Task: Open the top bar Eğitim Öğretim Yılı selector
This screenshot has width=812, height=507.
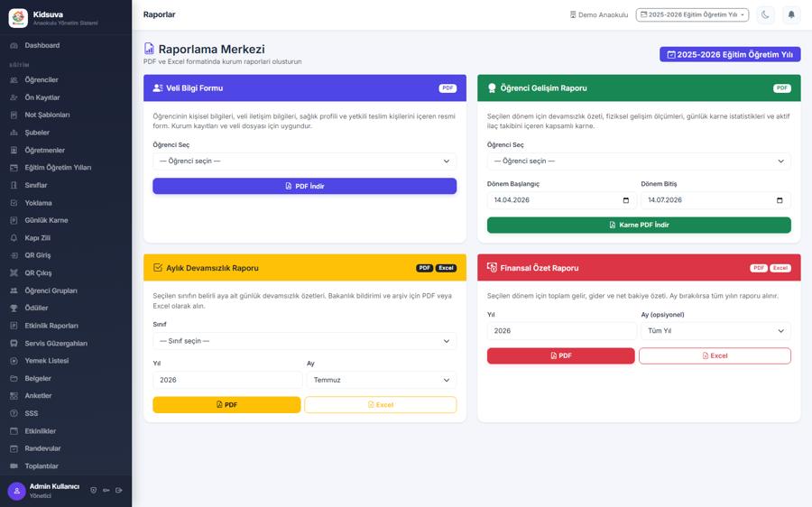Action: pyautogui.click(x=692, y=14)
